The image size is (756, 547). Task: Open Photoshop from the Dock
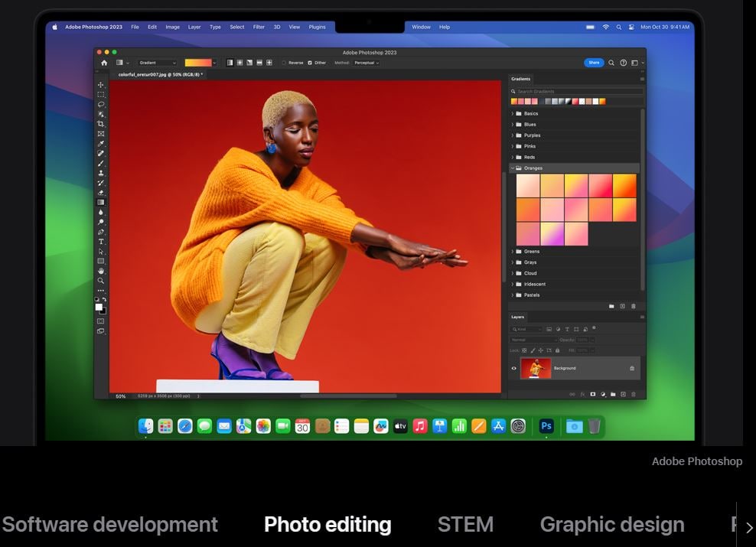point(546,426)
